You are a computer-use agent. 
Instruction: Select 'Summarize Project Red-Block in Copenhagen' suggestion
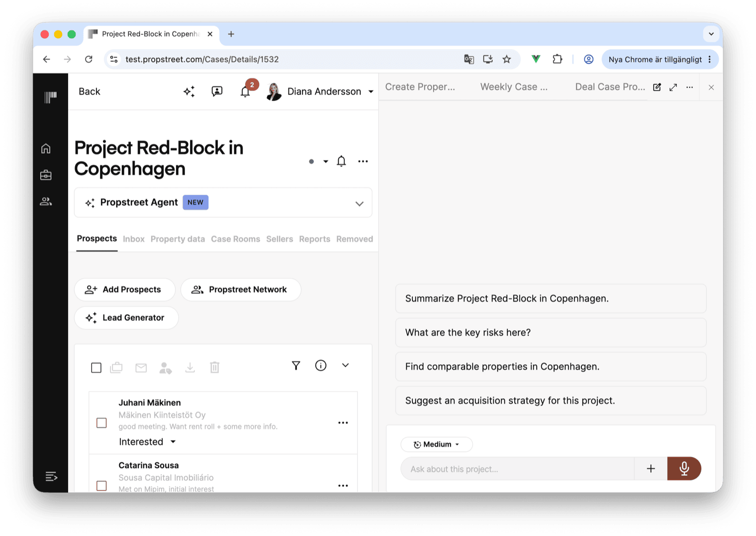[x=551, y=299]
